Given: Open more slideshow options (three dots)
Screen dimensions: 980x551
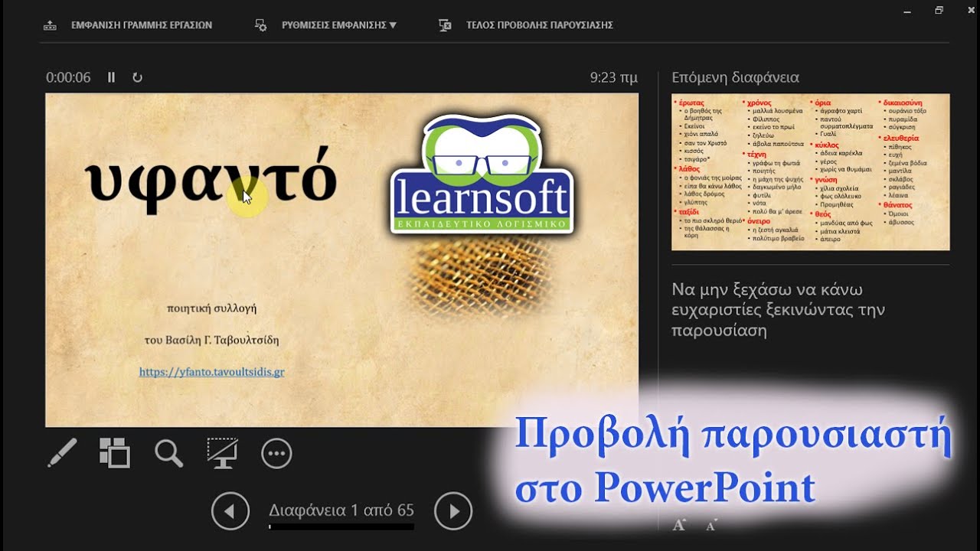Looking at the screenshot, I should [x=276, y=453].
